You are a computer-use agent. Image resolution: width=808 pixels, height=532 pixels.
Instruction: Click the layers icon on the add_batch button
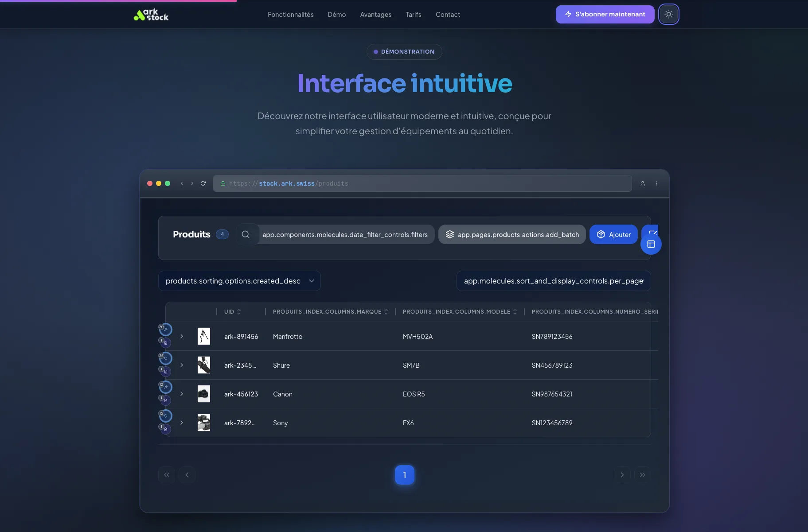pos(450,234)
